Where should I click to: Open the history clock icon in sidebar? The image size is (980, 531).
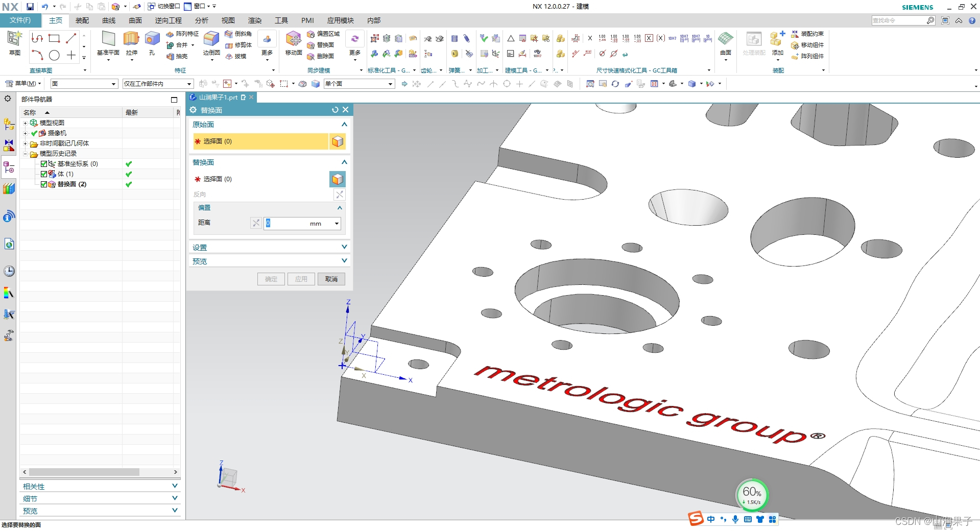click(9, 271)
